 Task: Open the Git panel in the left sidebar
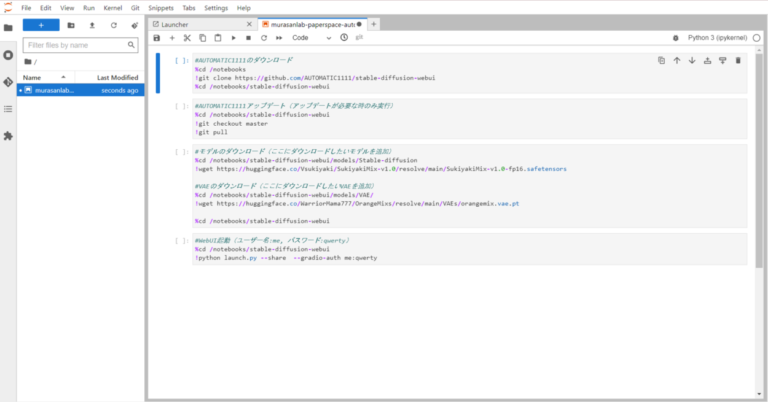[8, 81]
